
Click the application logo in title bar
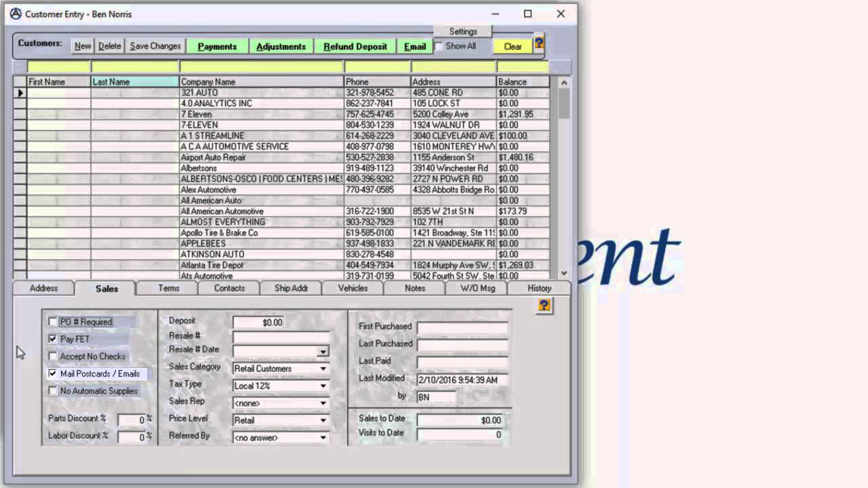click(x=16, y=14)
